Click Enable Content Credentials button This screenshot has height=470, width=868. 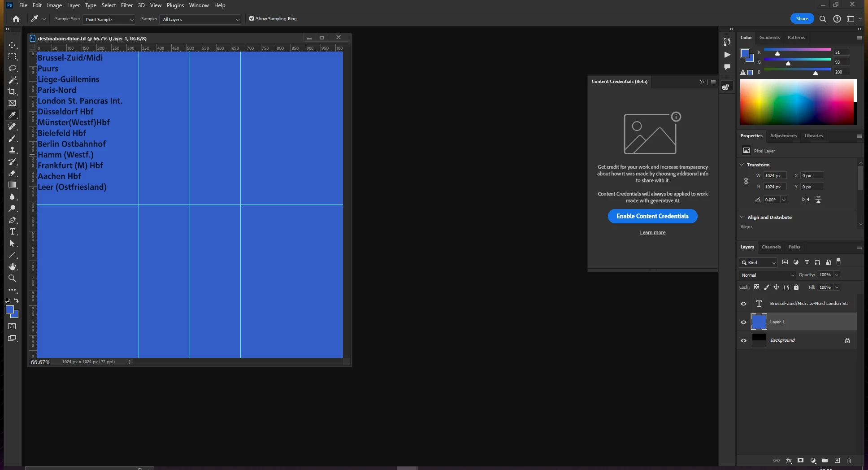(x=652, y=216)
